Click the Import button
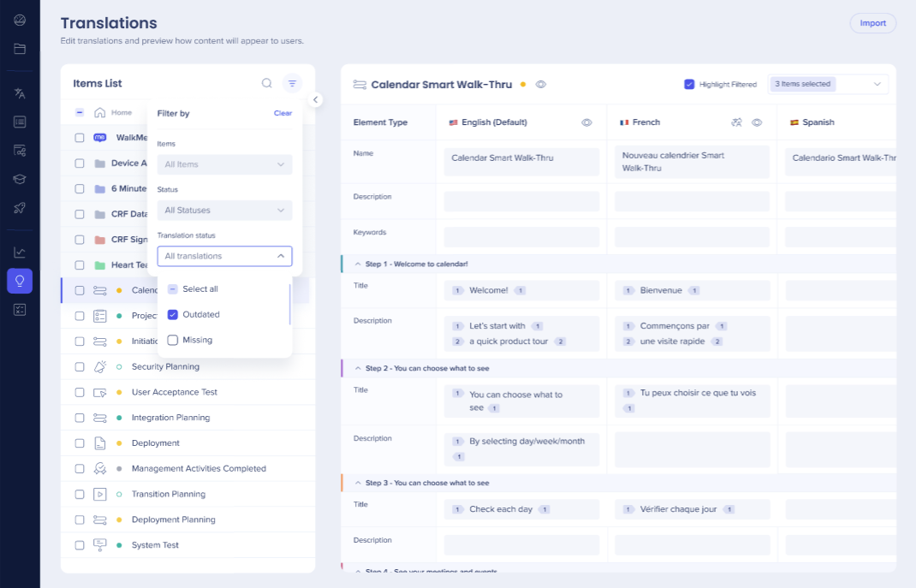Image resolution: width=916 pixels, height=588 pixels. [872, 23]
